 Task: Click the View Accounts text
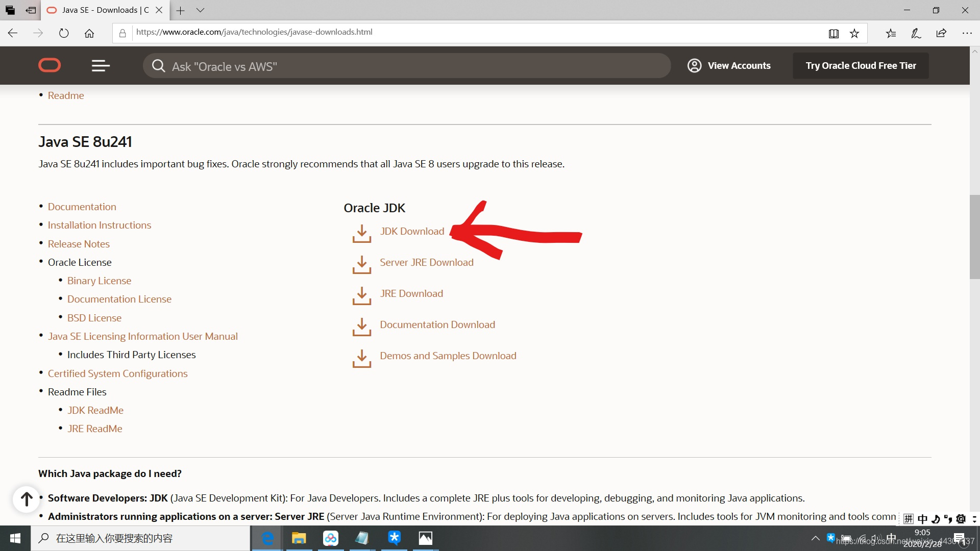pyautogui.click(x=739, y=65)
